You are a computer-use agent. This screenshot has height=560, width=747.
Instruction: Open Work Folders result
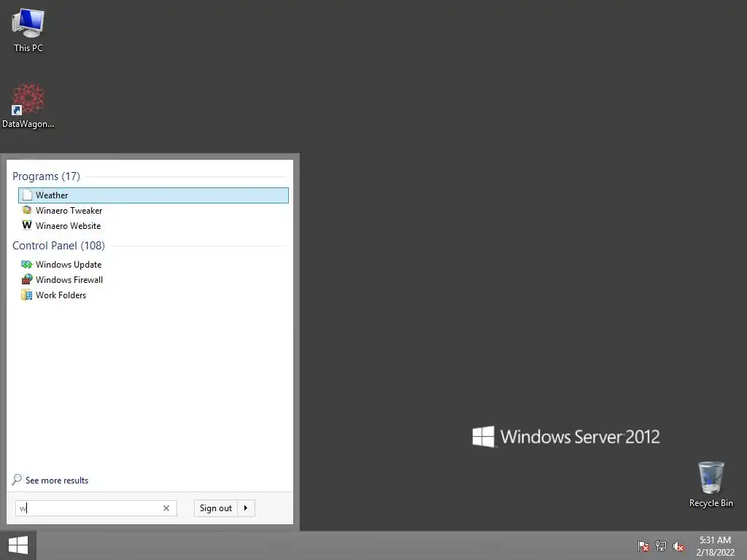coord(61,295)
